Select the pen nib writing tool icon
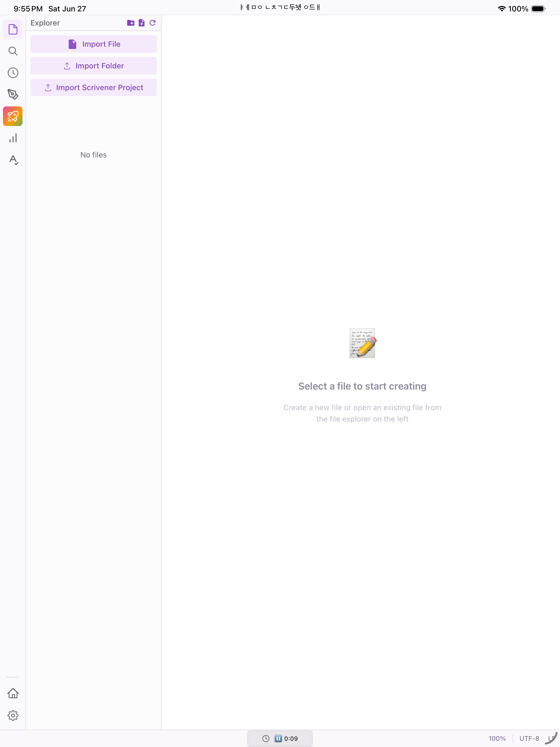Image resolution: width=560 pixels, height=747 pixels. click(13, 94)
